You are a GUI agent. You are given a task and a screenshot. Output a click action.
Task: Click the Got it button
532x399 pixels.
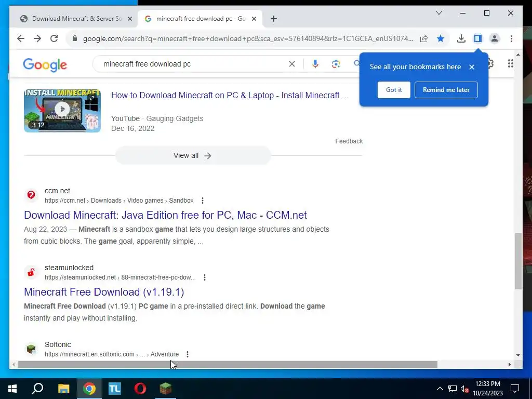pos(394,90)
